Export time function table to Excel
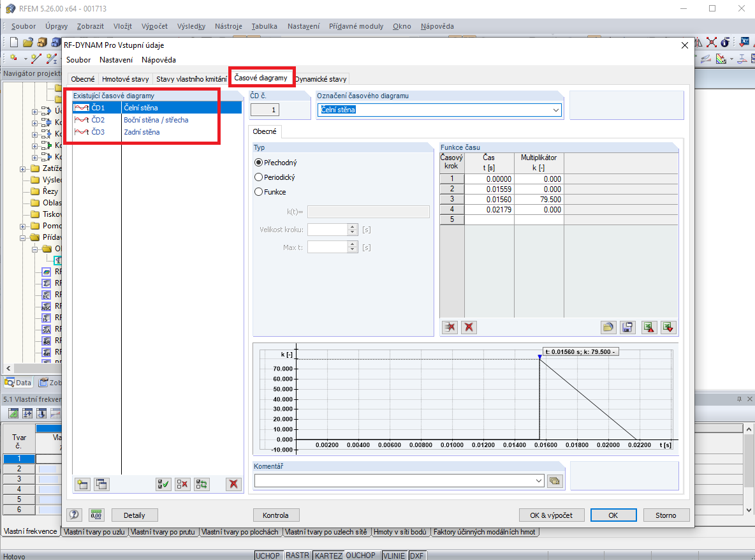755x560 pixels. [649, 327]
